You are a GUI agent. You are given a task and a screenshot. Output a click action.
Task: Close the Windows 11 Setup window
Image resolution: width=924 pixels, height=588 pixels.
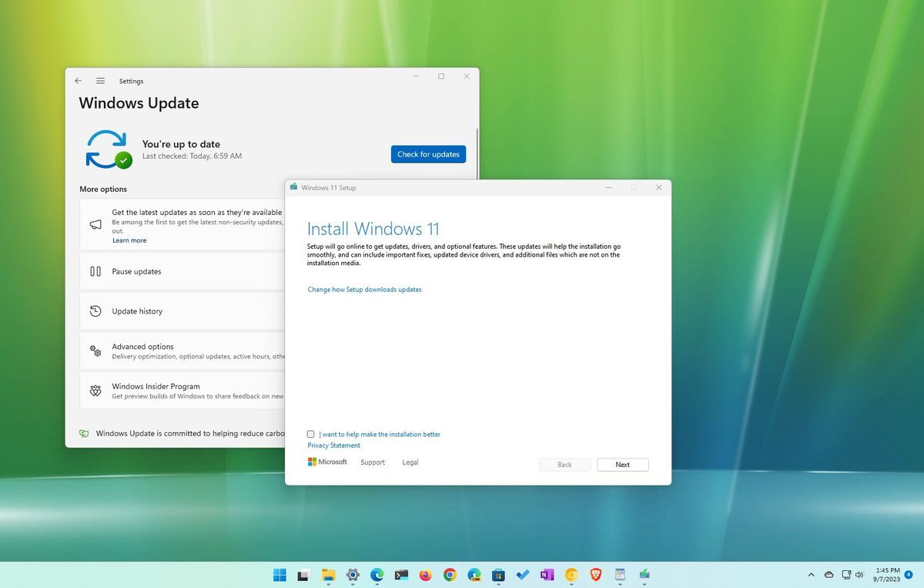tap(658, 187)
